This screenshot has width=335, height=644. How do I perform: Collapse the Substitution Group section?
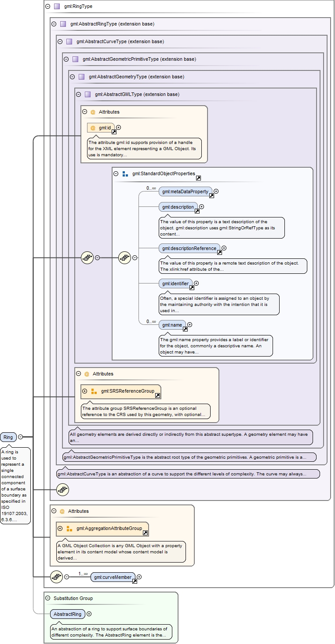pyautogui.click(x=47, y=598)
